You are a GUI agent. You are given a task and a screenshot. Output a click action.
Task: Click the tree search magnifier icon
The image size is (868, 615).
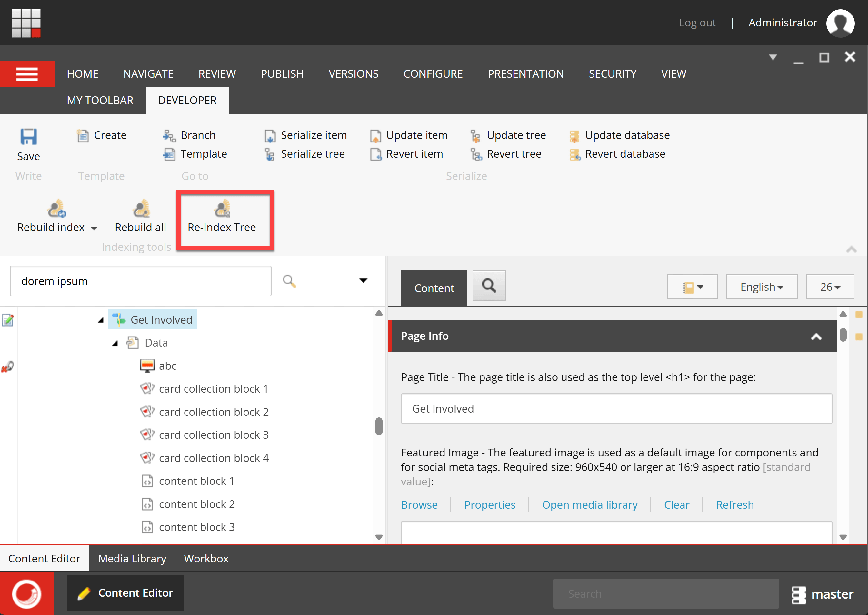(x=289, y=281)
